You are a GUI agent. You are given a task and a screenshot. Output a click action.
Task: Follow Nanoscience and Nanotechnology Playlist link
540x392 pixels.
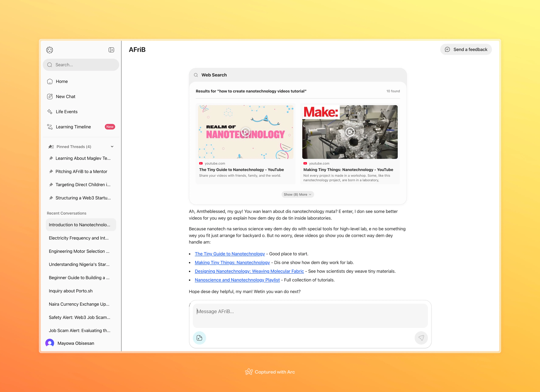coord(237,280)
